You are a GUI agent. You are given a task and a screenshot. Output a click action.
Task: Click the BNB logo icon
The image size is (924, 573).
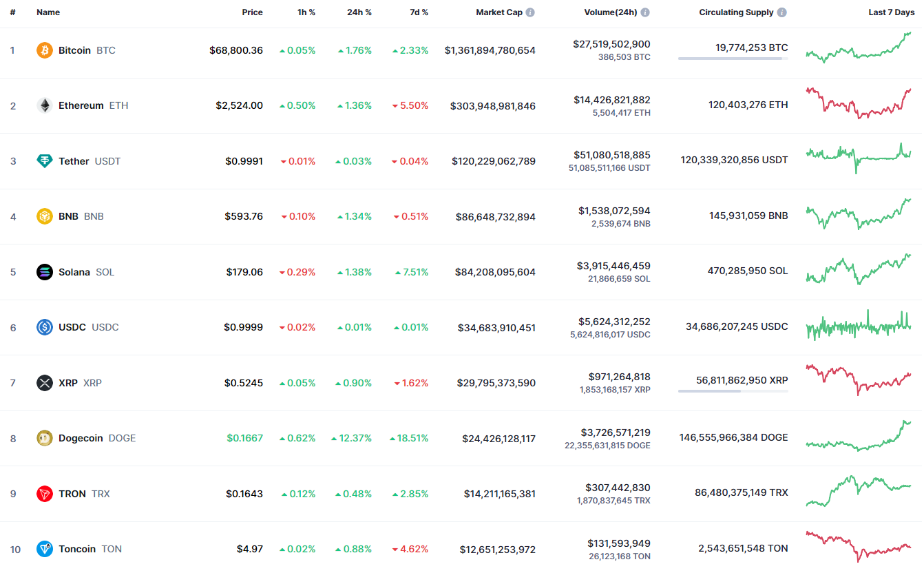point(45,216)
